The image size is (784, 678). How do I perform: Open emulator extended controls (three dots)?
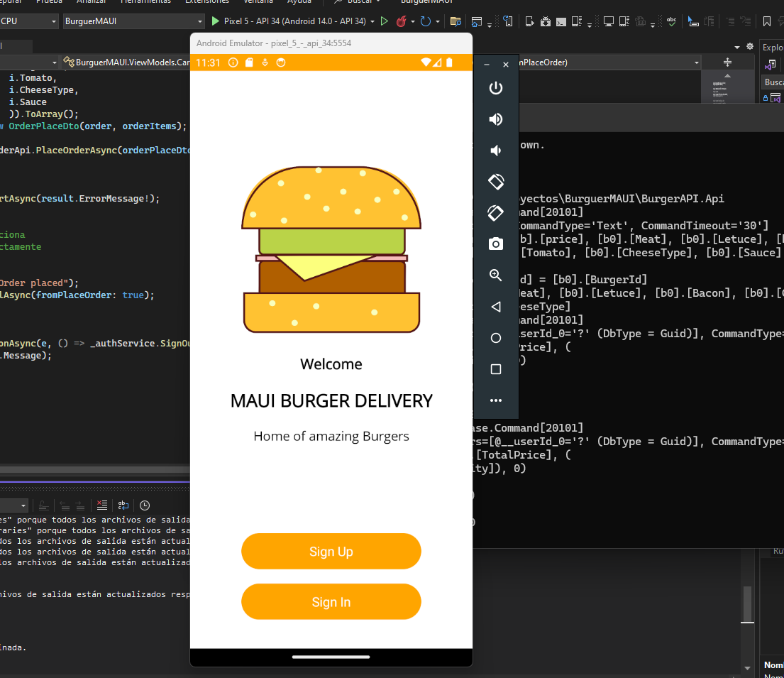click(495, 400)
